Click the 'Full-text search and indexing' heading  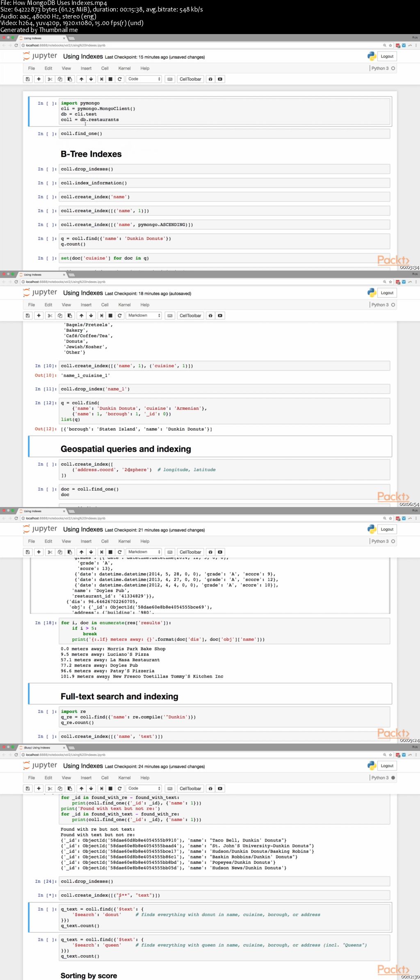tap(119, 697)
